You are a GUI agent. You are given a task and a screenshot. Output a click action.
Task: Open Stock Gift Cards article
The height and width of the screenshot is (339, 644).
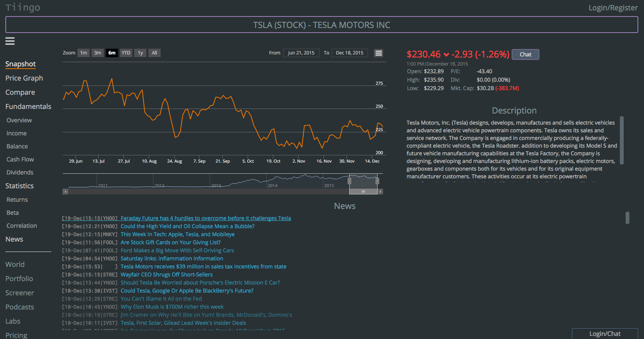coord(171,242)
